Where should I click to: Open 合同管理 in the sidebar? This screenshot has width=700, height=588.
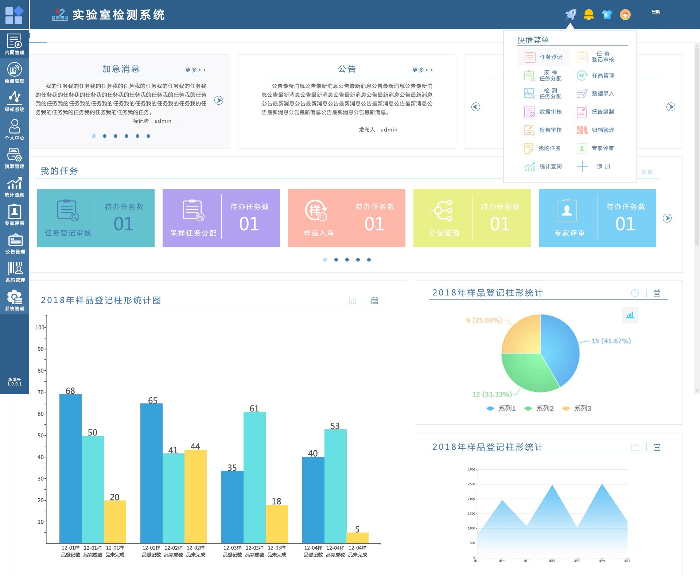(x=15, y=44)
